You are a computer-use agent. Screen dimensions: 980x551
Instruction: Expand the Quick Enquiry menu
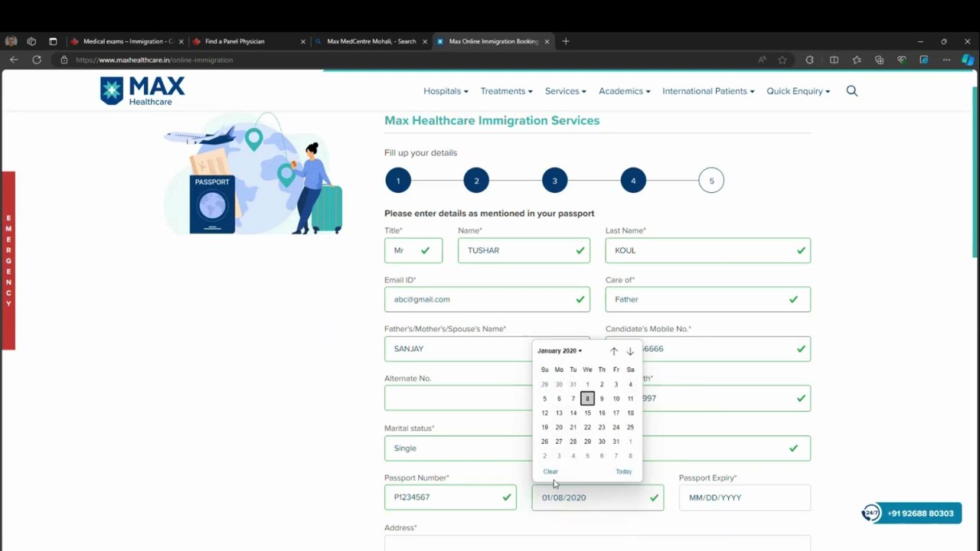(799, 91)
